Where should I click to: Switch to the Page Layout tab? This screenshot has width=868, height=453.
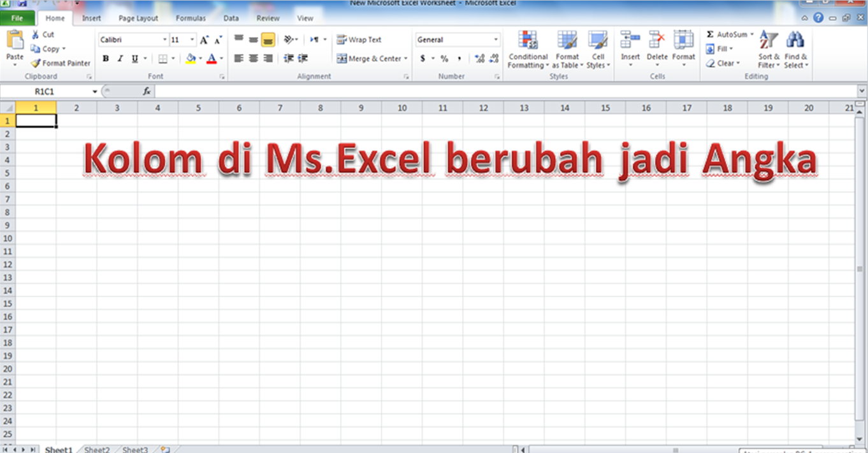pos(138,18)
